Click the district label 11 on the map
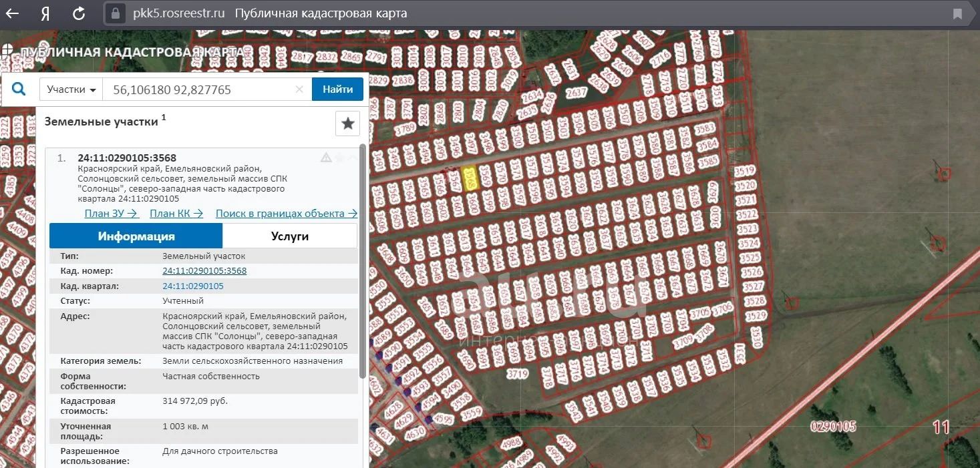The width and height of the screenshot is (980, 468). tap(941, 427)
